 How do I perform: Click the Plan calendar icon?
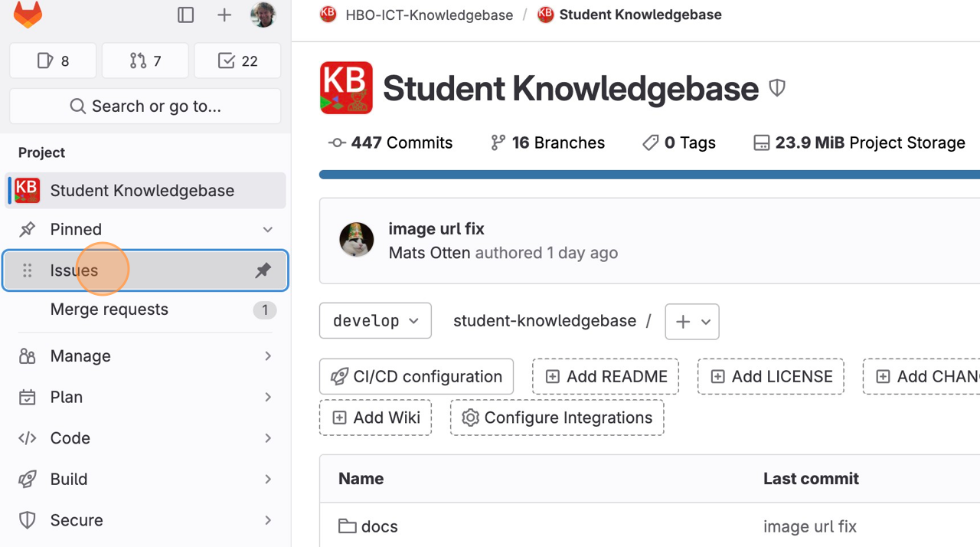pos(28,397)
